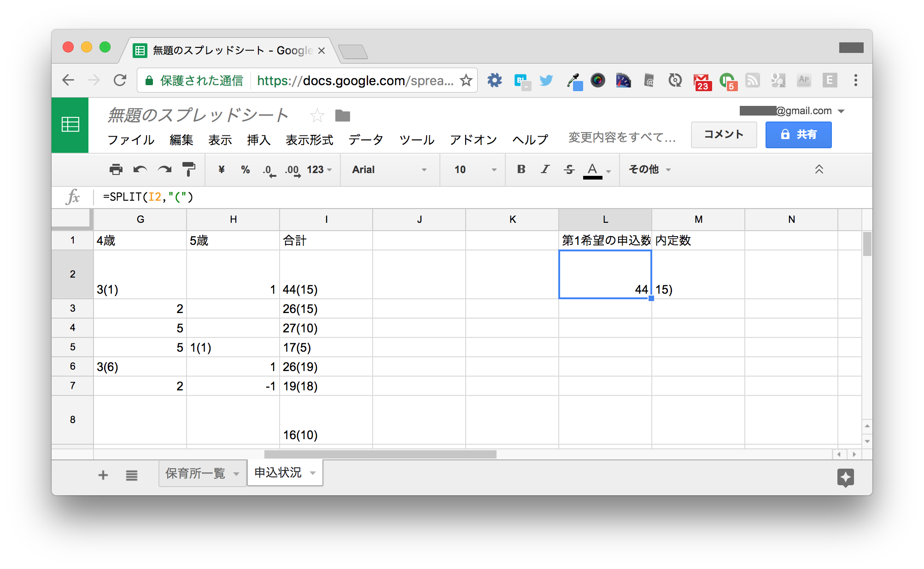
Task: Open the 表示 menu
Action: click(220, 139)
